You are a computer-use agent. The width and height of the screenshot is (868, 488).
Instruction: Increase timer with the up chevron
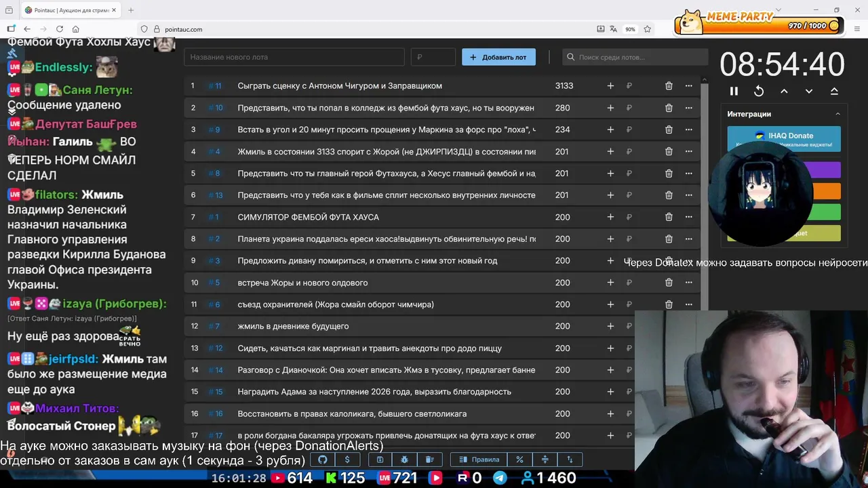[784, 91]
